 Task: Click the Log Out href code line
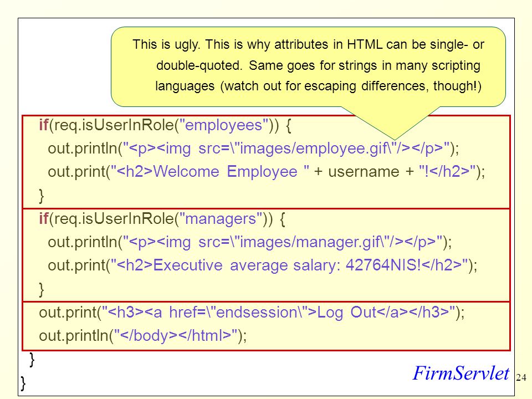252,313
